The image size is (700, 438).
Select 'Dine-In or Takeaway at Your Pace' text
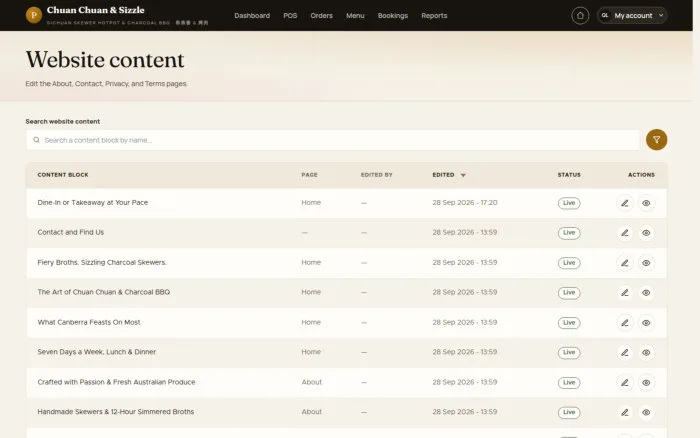[x=92, y=203]
